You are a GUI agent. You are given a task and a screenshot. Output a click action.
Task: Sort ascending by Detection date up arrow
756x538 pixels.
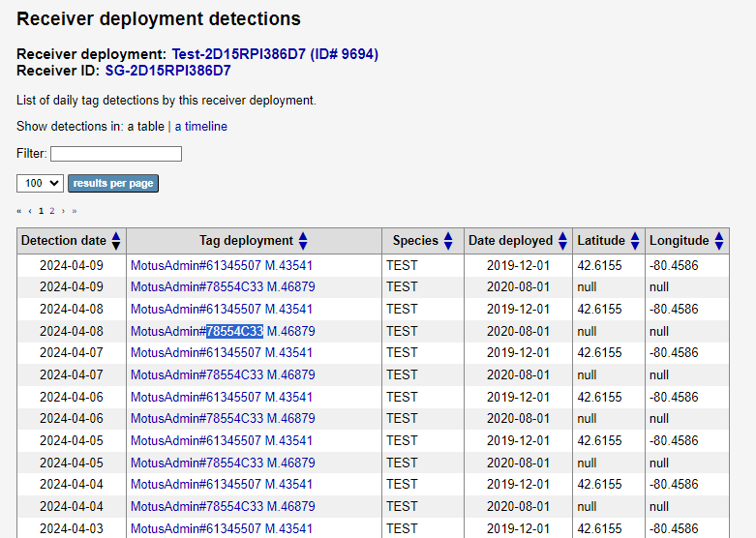(116, 236)
